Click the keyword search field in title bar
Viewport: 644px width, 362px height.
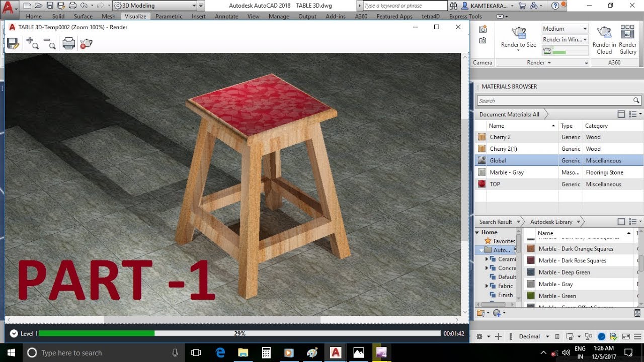coord(405,6)
